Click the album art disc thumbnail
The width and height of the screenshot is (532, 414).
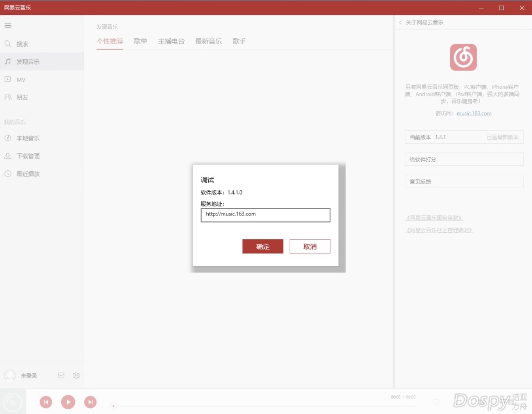(x=13, y=402)
